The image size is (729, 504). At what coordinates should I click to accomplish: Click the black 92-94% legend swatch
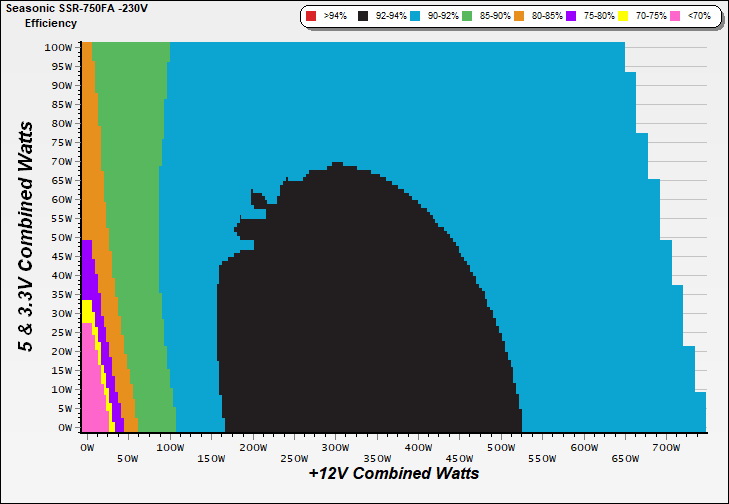pos(362,17)
